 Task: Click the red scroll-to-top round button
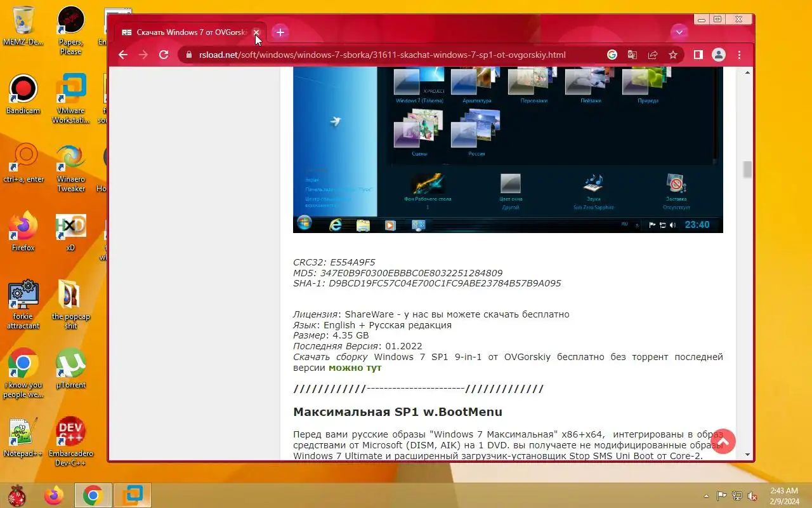[723, 441]
